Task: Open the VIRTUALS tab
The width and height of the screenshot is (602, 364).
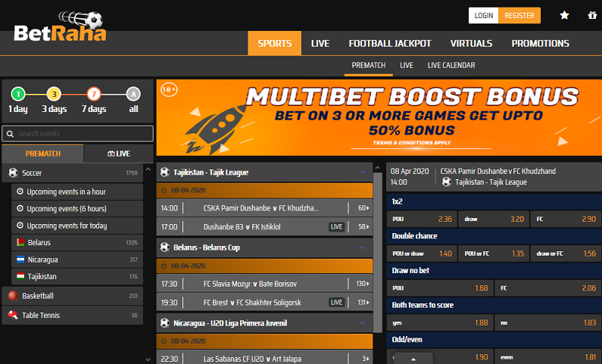Action: [x=471, y=43]
